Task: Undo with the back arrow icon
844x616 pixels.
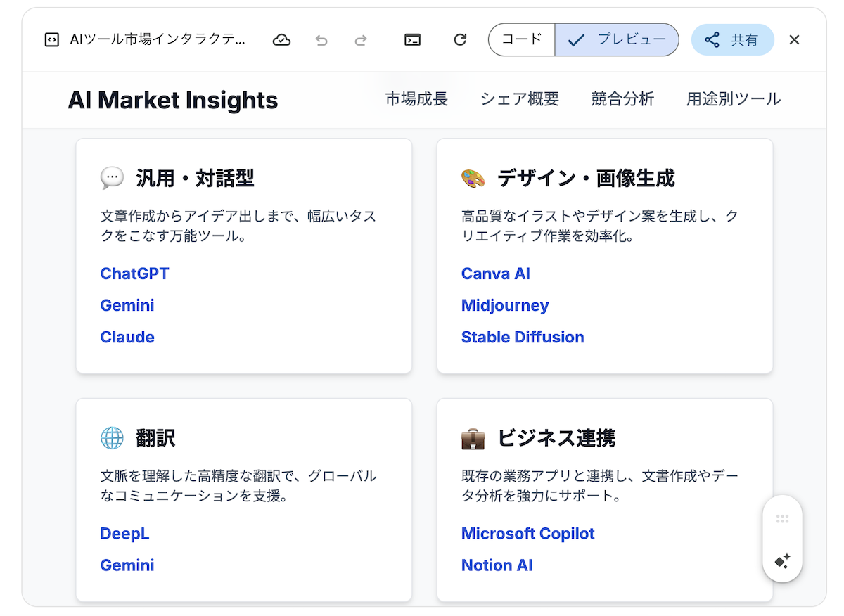Action: 321,40
